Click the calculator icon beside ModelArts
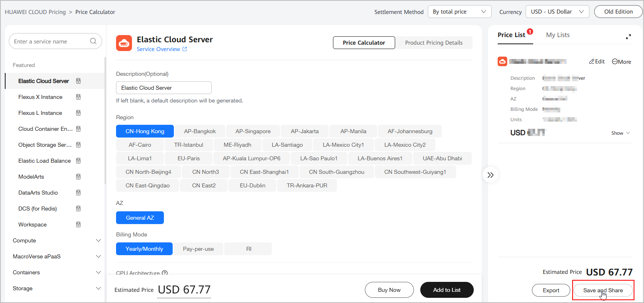The height and width of the screenshot is (303, 644). point(78,177)
